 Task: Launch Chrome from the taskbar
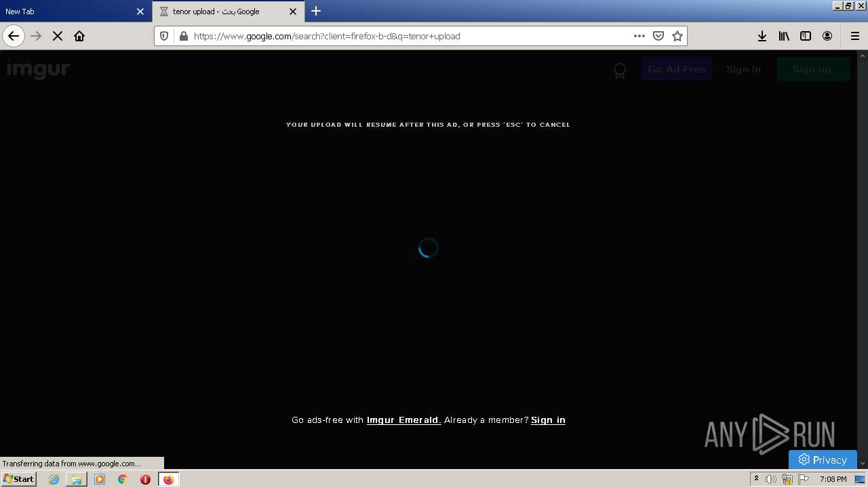point(123,479)
